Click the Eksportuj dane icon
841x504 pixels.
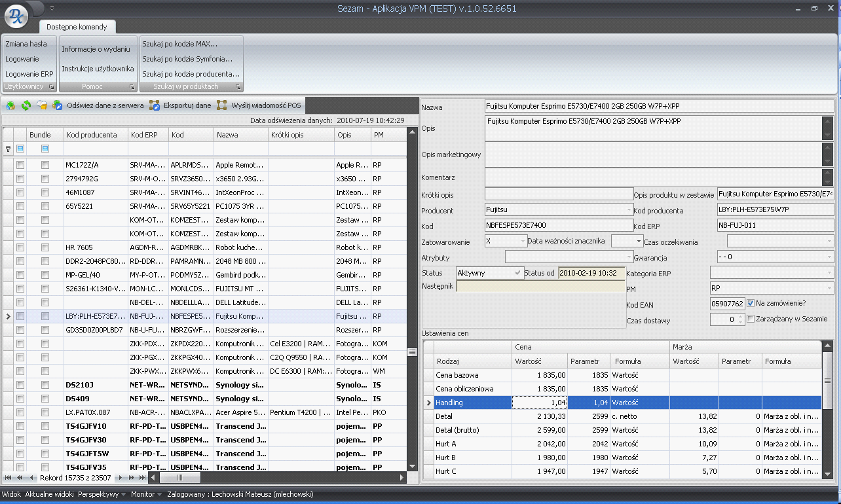155,105
